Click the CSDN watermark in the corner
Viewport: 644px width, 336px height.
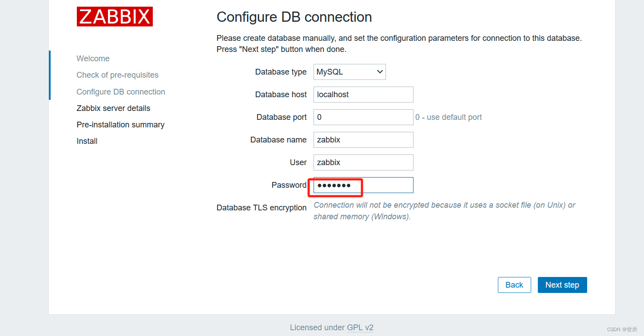pyautogui.click(x=621, y=329)
